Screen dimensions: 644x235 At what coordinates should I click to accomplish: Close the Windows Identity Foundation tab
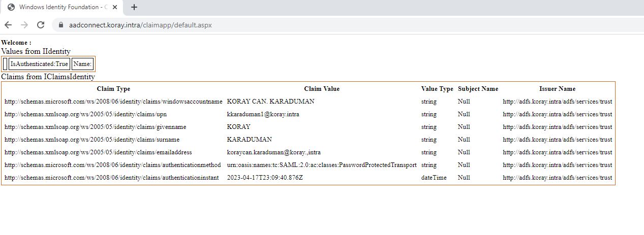115,7
